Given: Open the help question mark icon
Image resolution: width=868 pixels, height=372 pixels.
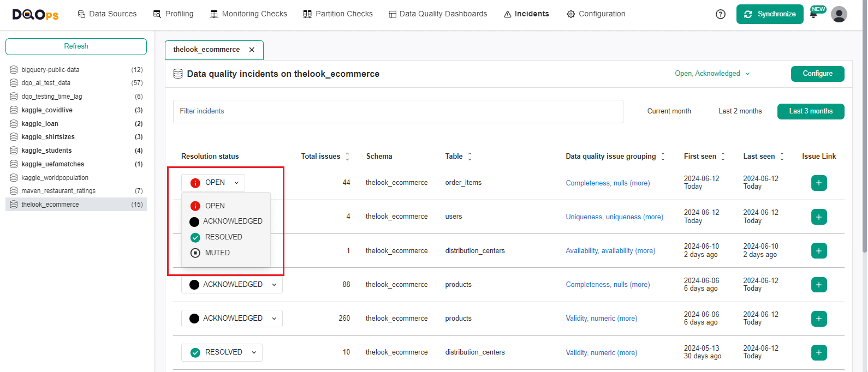Looking at the screenshot, I should click(x=721, y=14).
